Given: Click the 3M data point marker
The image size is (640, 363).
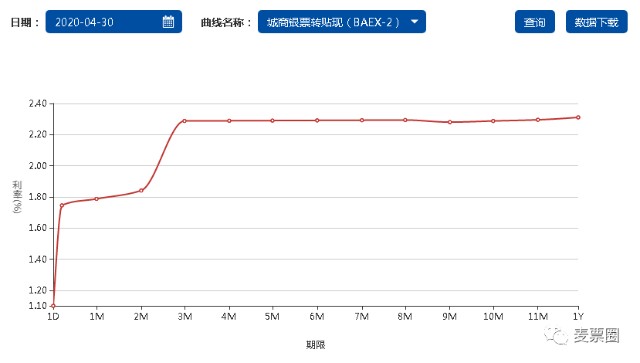Looking at the screenshot, I should pos(184,121).
